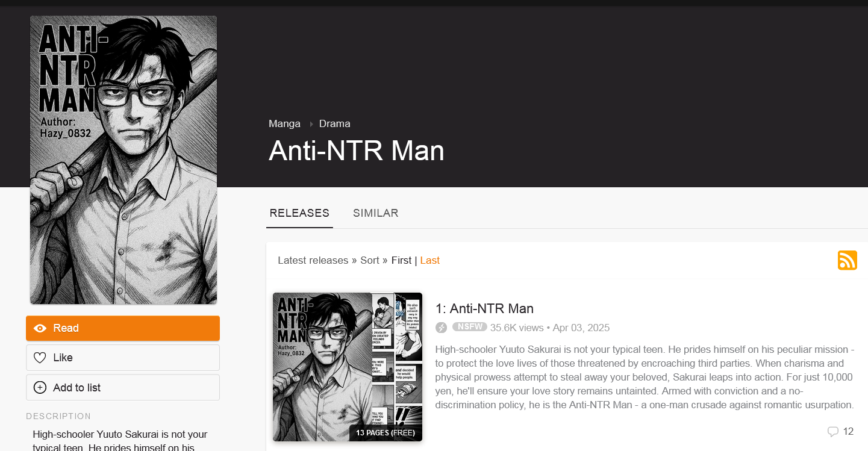Open the RSS feed icon

click(847, 260)
